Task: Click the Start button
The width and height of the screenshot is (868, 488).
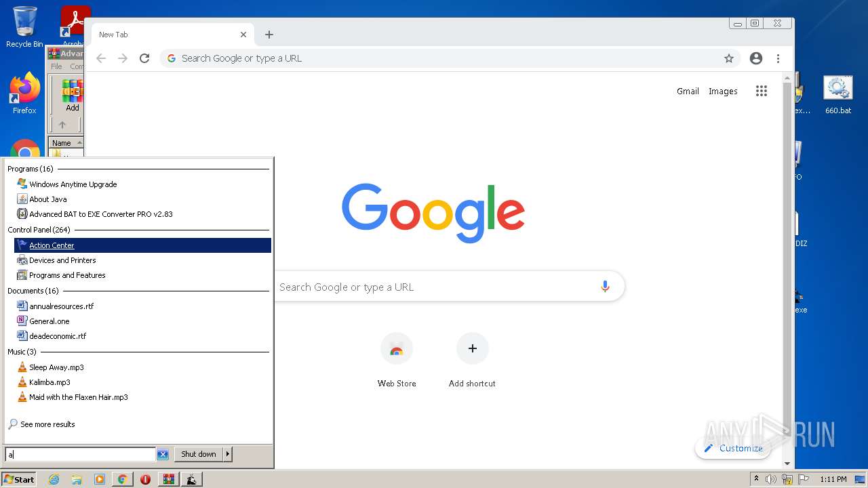Action: (19, 479)
